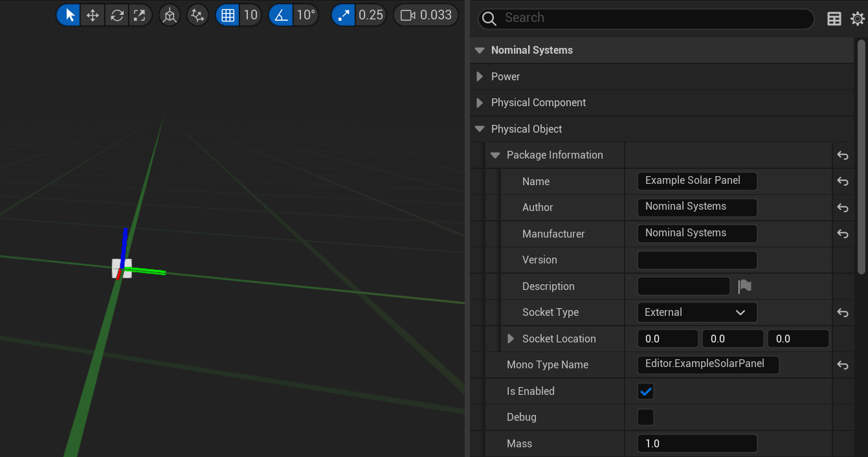Open property matrix table icon
Screen dimensions: 868x457
click(834, 19)
